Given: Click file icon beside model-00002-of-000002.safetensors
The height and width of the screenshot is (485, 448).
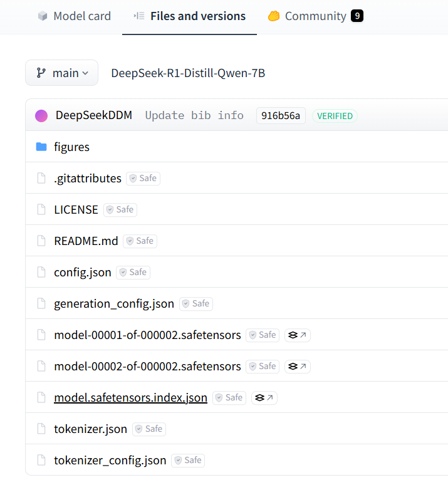Looking at the screenshot, I should pos(41,367).
